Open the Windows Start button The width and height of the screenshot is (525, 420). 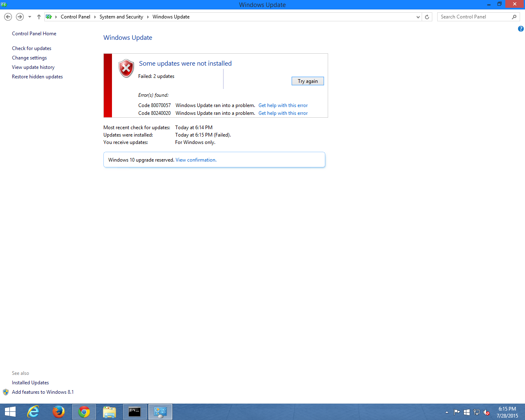10,412
